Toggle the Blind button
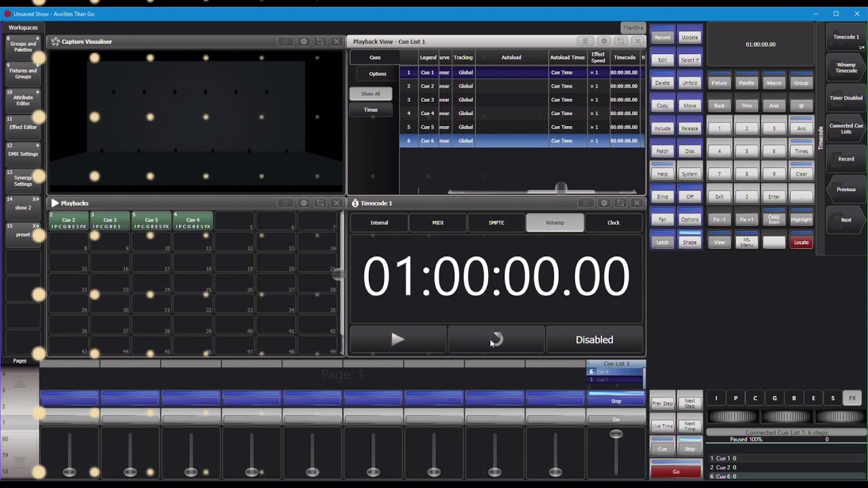This screenshot has height=488, width=868. pos(663,197)
